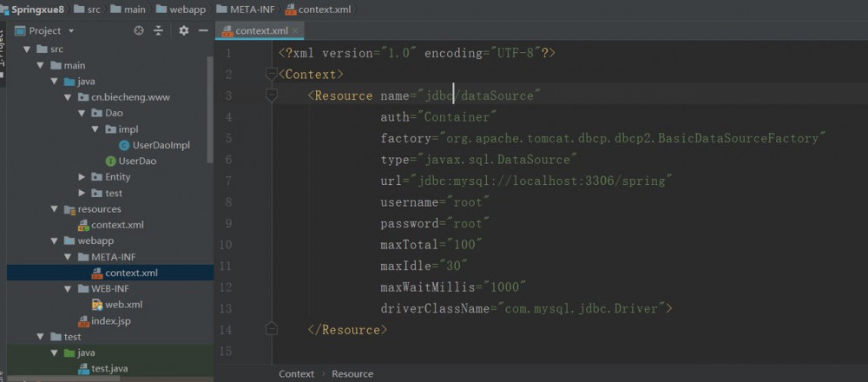The height and width of the screenshot is (382, 868).
Task: Expand the test package under cn.biecheng.www
Action: click(82, 194)
